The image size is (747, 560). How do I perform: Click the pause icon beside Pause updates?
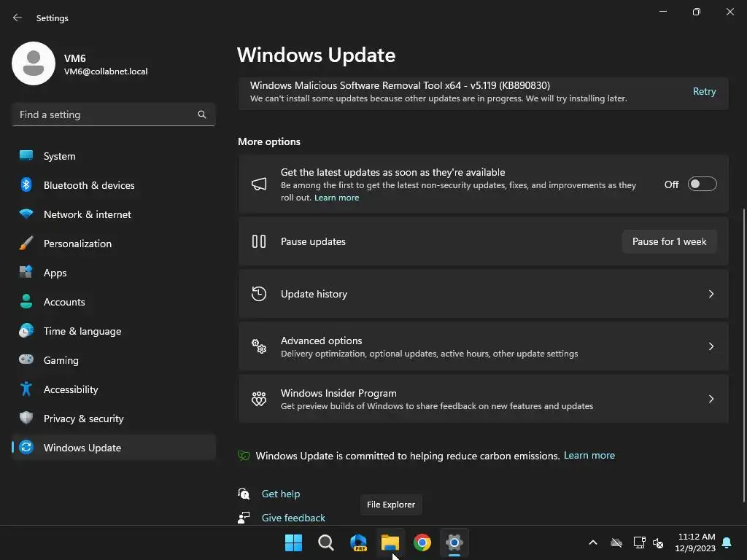[x=259, y=241]
